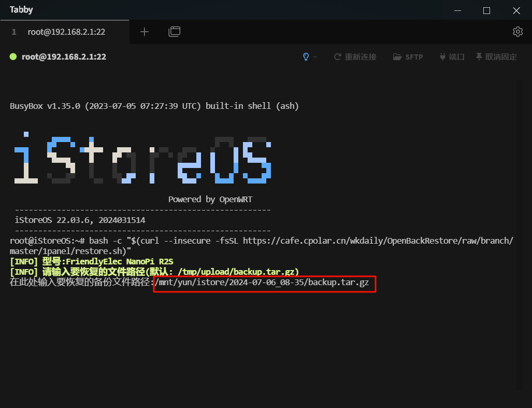This screenshot has width=532, height=408.
Task: Open the SFTP file browser
Action: pyautogui.click(x=408, y=57)
